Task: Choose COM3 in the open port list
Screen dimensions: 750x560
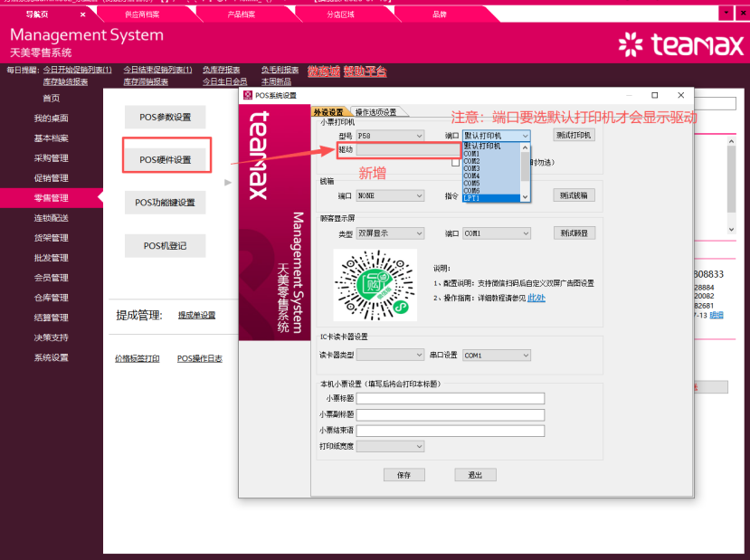Action: (x=491, y=168)
